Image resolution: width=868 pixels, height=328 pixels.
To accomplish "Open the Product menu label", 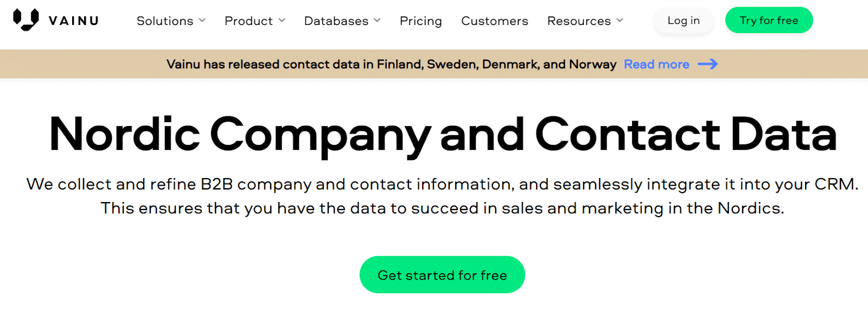I will [x=248, y=21].
